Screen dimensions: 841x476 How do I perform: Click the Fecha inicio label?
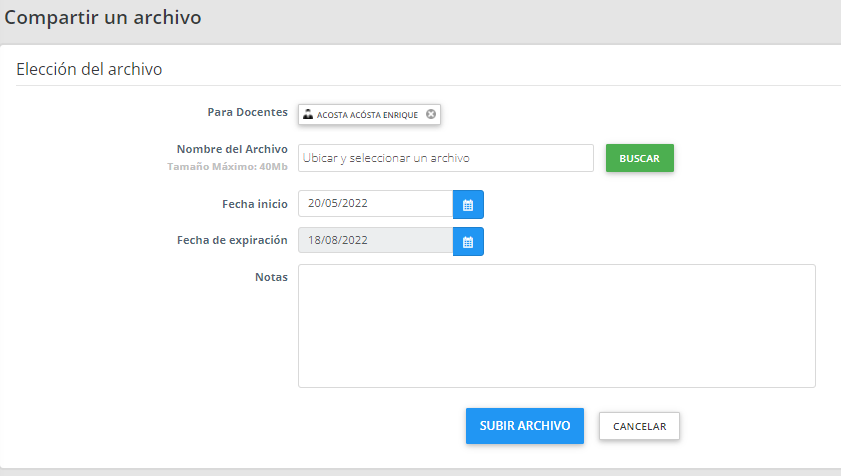pyautogui.click(x=254, y=204)
